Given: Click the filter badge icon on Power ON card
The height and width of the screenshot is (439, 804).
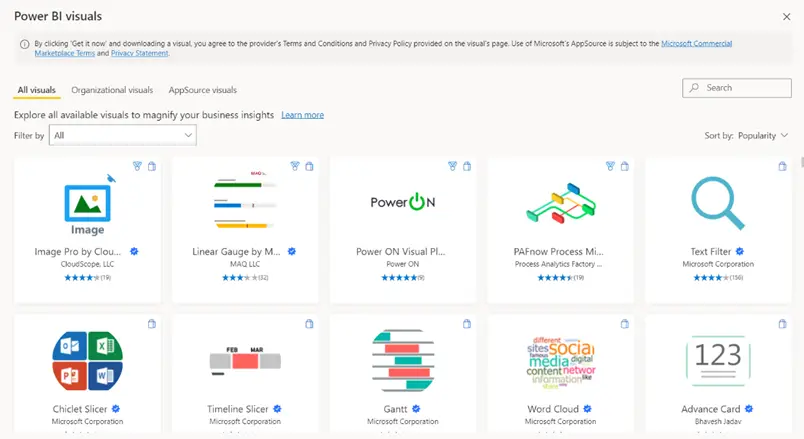Looking at the screenshot, I should pyautogui.click(x=453, y=166).
